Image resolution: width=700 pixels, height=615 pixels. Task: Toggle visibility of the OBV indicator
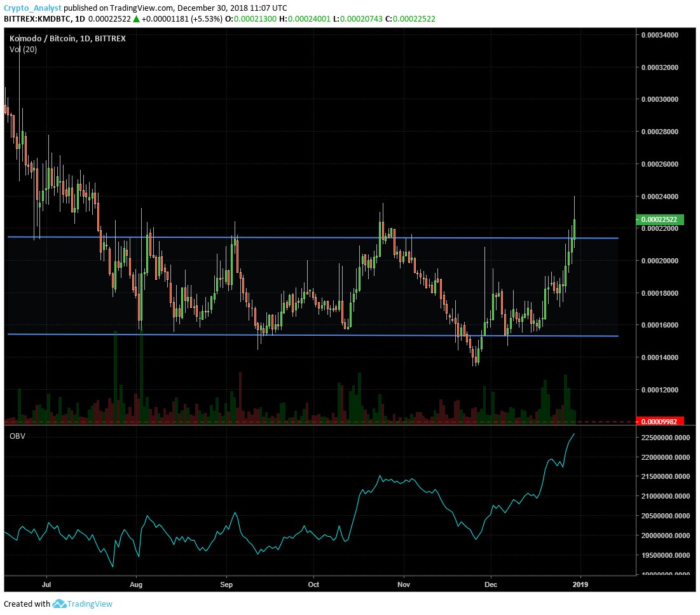[x=17, y=435]
